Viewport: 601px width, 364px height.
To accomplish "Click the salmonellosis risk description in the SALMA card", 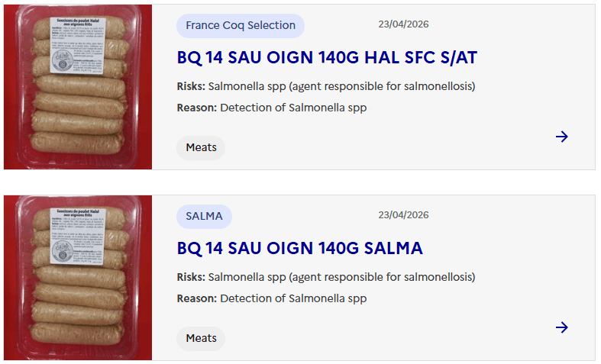I will (341, 277).
